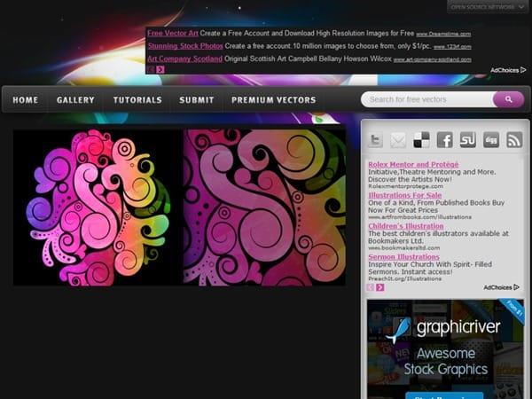532x399 pixels.
Task: Visit the www.Dreamstime.com URL link
Action: coord(443,34)
